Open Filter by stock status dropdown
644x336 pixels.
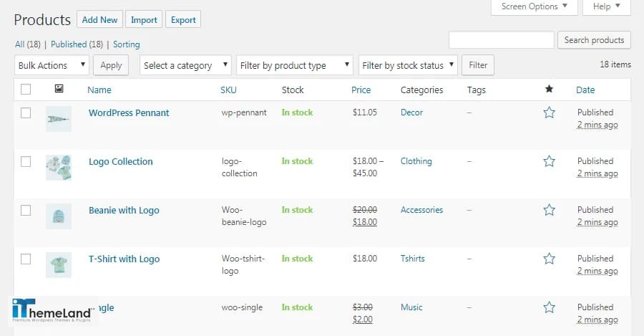(408, 65)
